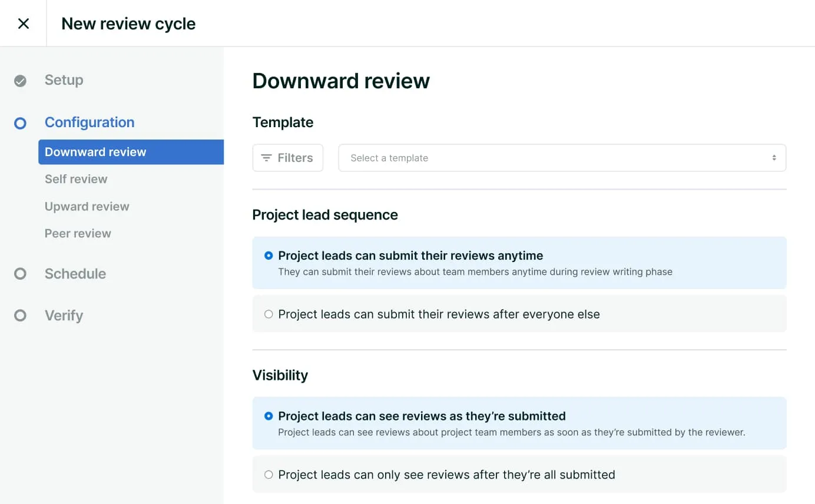This screenshot has width=815, height=504.
Task: Close the New review cycle dialog
Action: click(23, 23)
